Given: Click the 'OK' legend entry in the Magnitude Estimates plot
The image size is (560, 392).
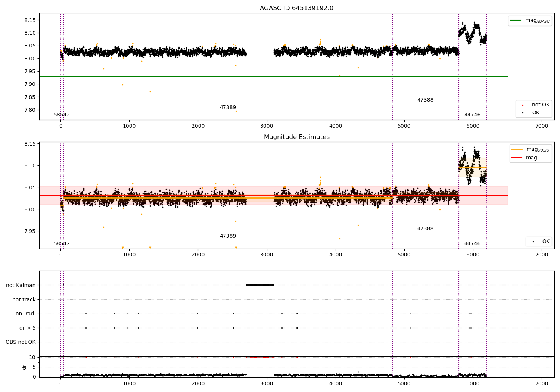Looking at the screenshot, I should [x=546, y=242].
